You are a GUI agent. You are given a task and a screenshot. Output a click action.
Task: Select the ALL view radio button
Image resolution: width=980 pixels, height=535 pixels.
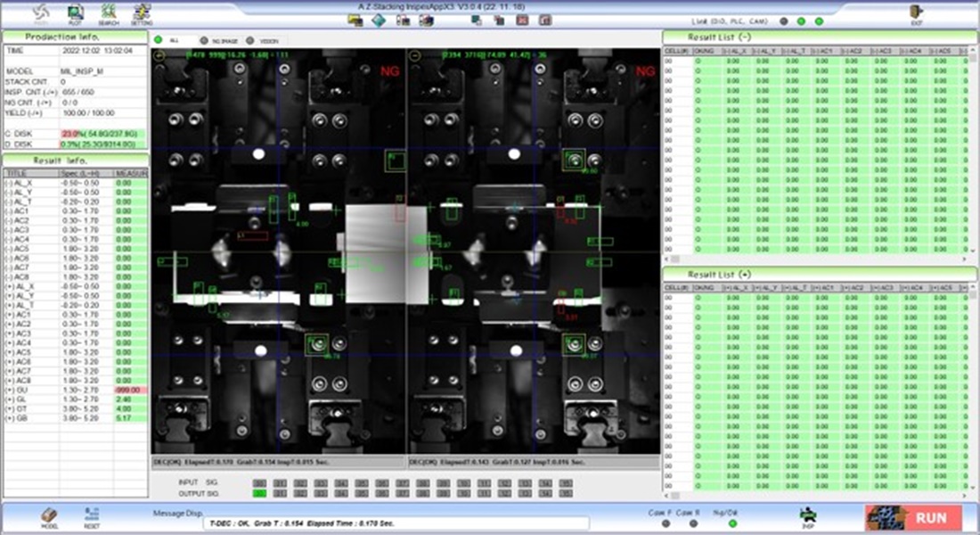click(159, 40)
